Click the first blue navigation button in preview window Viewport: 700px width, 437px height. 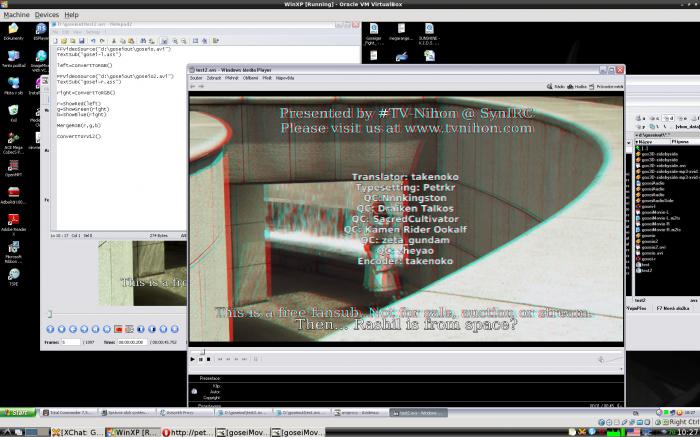point(50,329)
